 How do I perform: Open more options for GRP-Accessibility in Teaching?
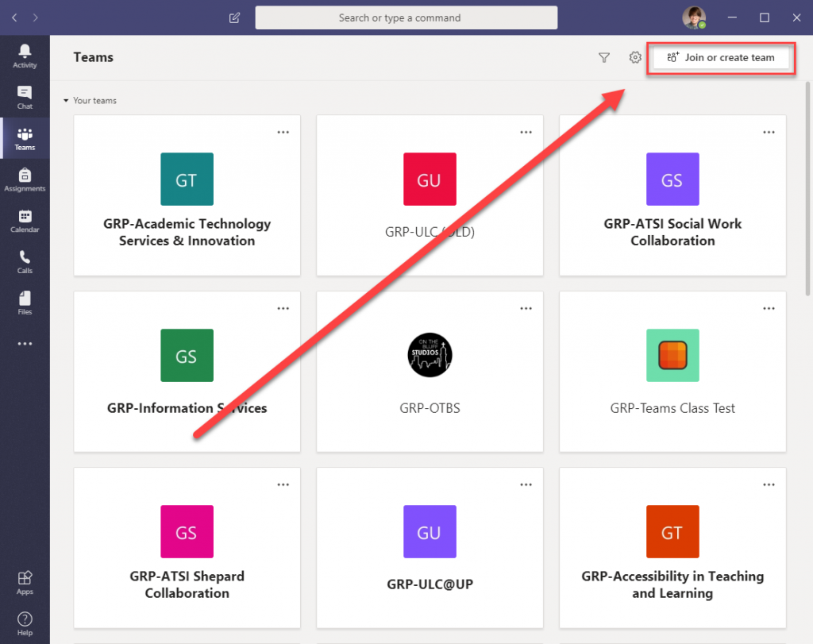click(x=769, y=485)
